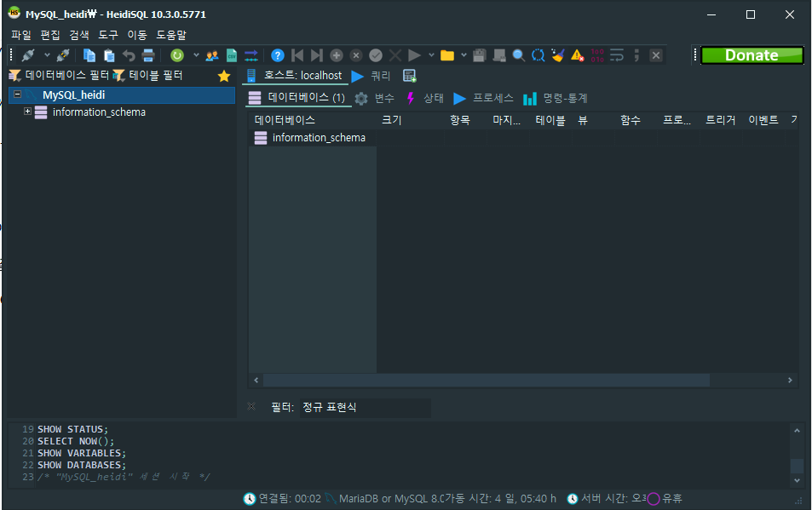The image size is (812, 510).
Task: Toggle the binary 100 010 icon
Action: pos(597,55)
